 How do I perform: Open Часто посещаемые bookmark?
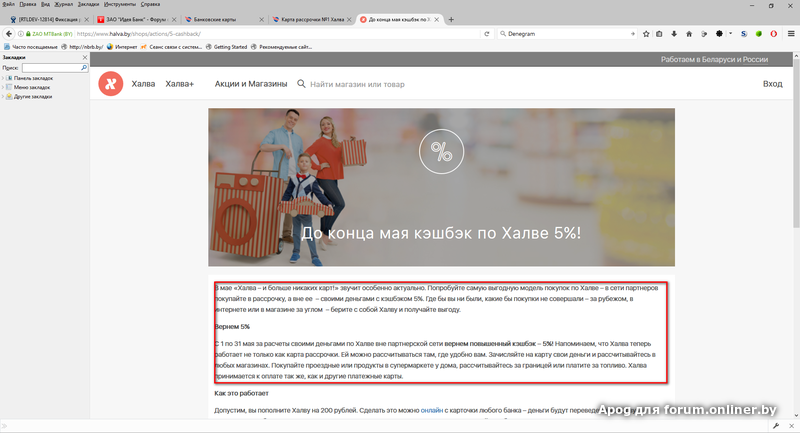coord(31,46)
